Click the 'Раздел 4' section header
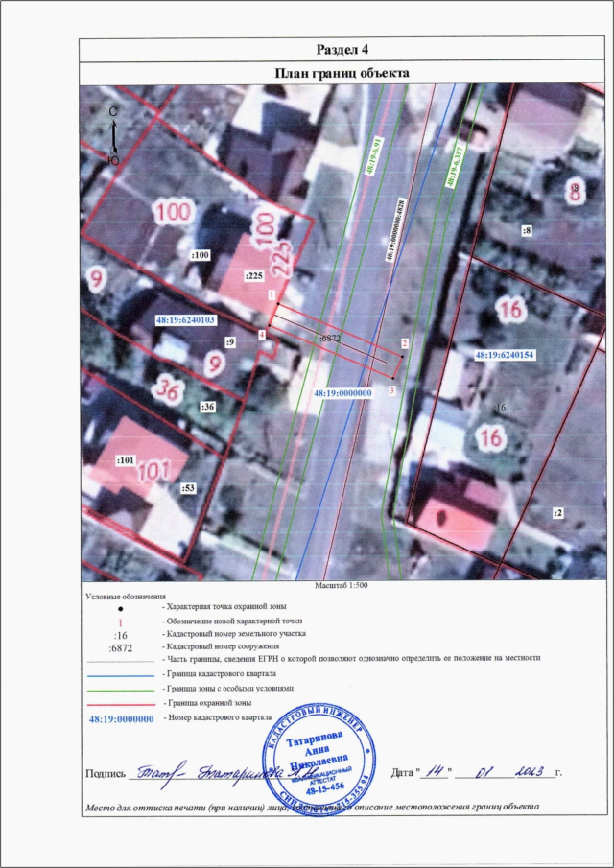Image resolution: width=614 pixels, height=868 pixels. click(342, 49)
